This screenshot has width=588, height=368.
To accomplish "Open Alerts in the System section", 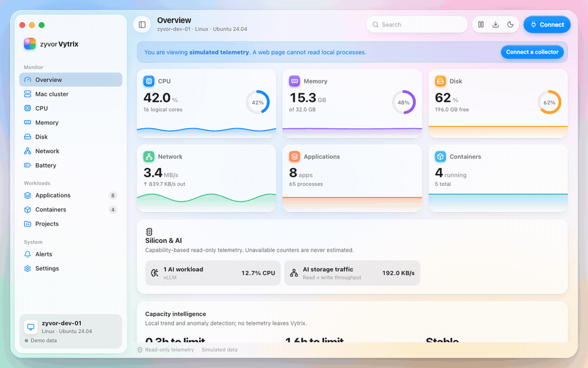I will [70, 254].
